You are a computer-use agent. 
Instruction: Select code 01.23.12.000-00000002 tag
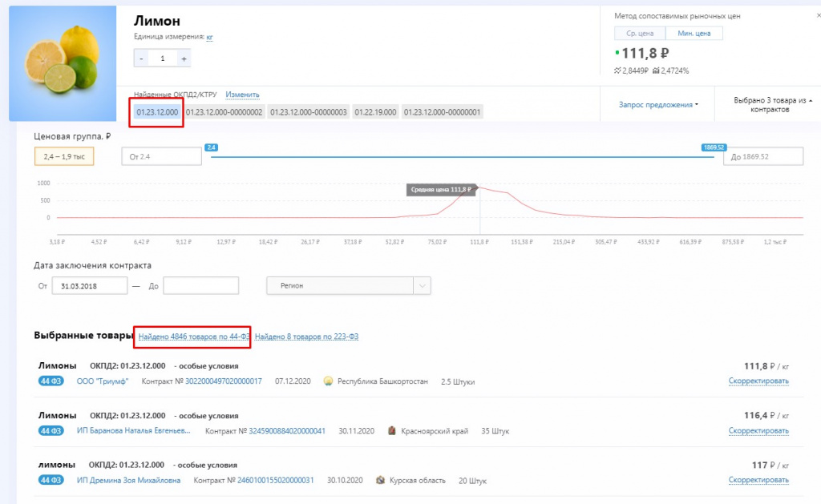pyautogui.click(x=224, y=112)
